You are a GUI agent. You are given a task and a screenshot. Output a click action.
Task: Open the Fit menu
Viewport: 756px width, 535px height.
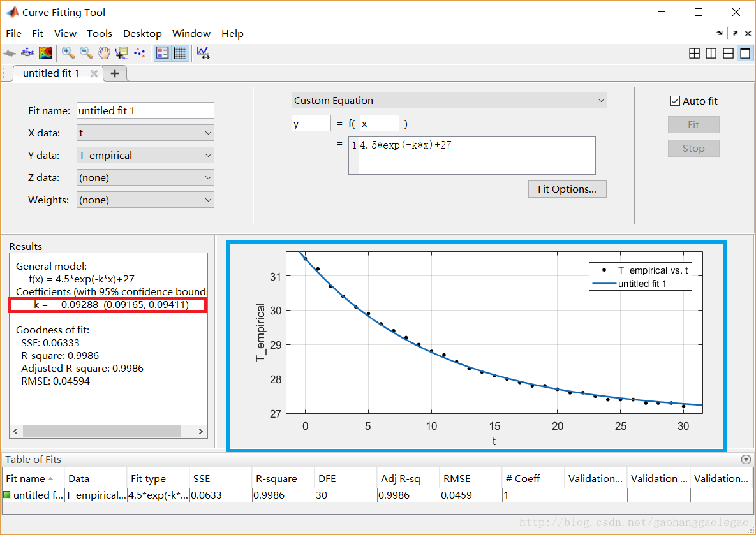point(38,34)
